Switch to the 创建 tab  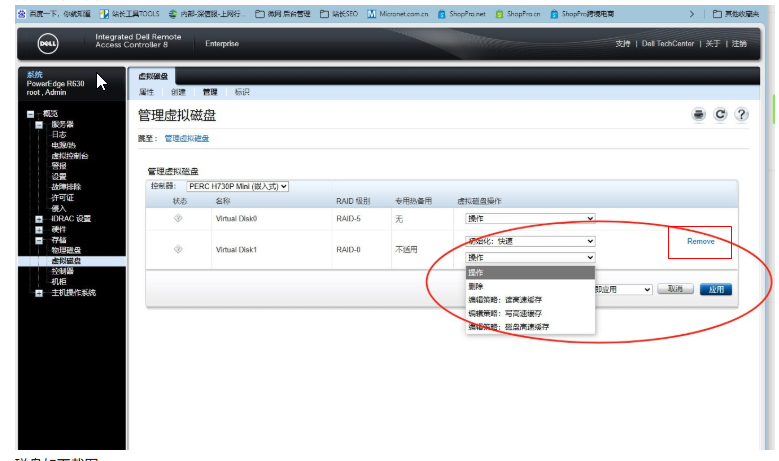coord(178,92)
